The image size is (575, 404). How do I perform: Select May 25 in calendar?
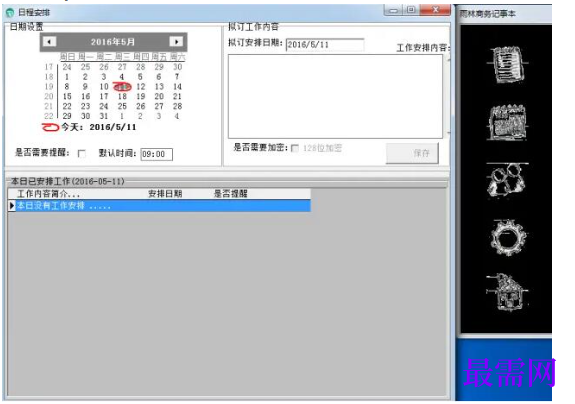click(x=122, y=106)
